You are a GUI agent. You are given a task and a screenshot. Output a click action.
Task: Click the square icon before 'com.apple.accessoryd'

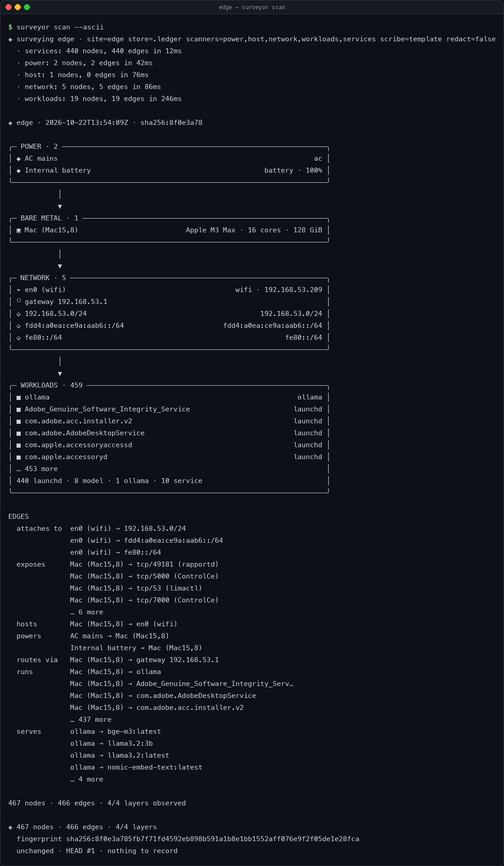tap(19, 457)
